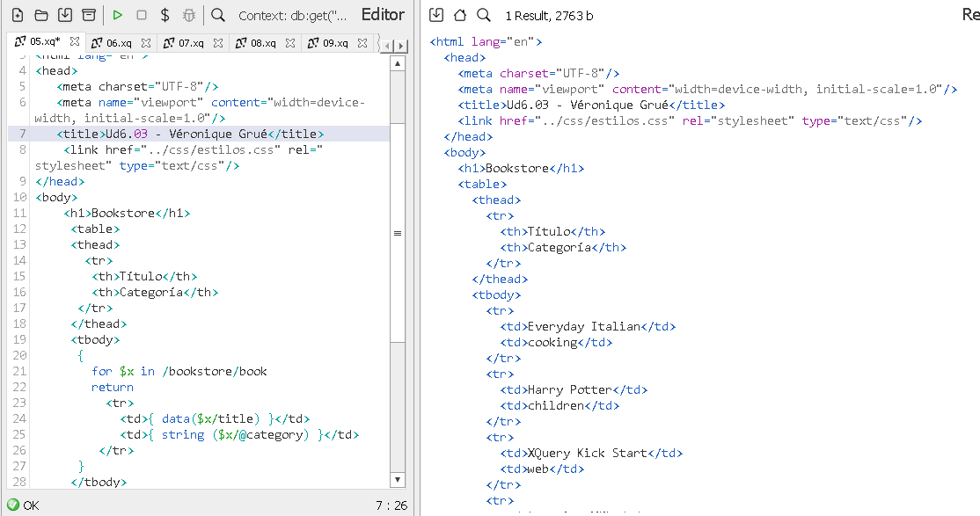Image resolution: width=980 pixels, height=516 pixels.
Task: Open the editor search magnifier
Action: tap(218, 15)
